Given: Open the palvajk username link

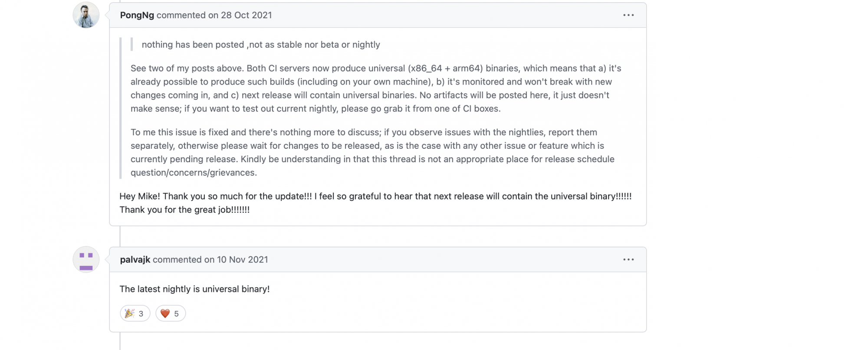Looking at the screenshot, I should coord(135,260).
